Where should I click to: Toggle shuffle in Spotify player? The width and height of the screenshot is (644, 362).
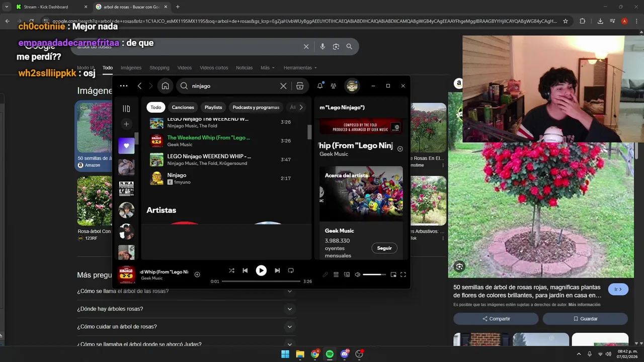[231, 270]
